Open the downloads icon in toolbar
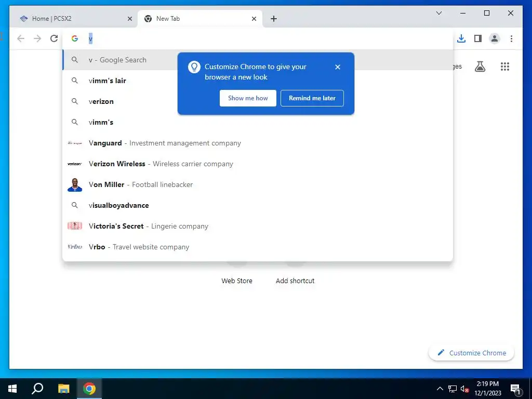This screenshot has width=532, height=399. pos(461,38)
